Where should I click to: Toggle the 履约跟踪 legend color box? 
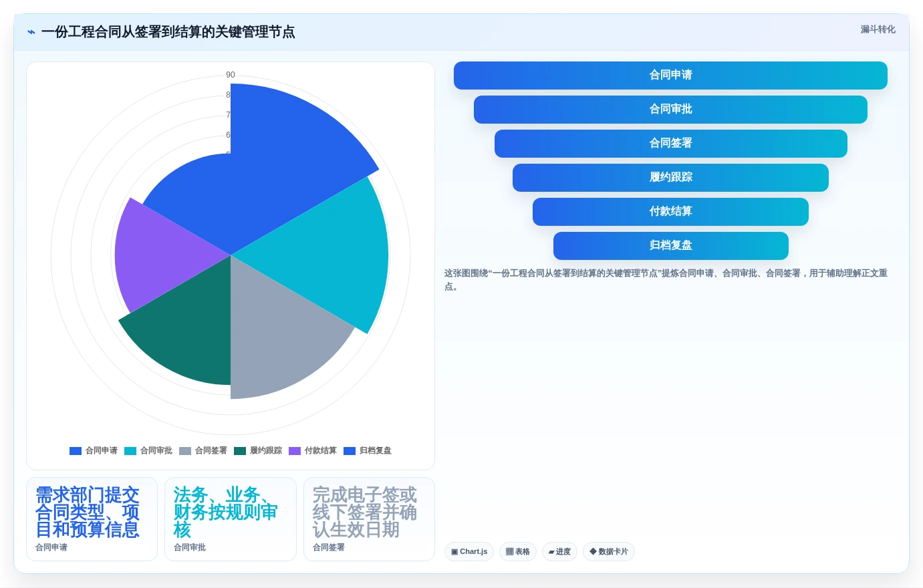click(x=240, y=451)
